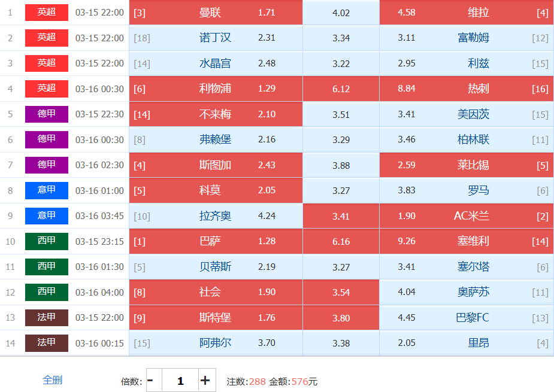Click the 英超 league tag in 曼联 row
Screen dimensions: 554x392
tap(47, 12)
